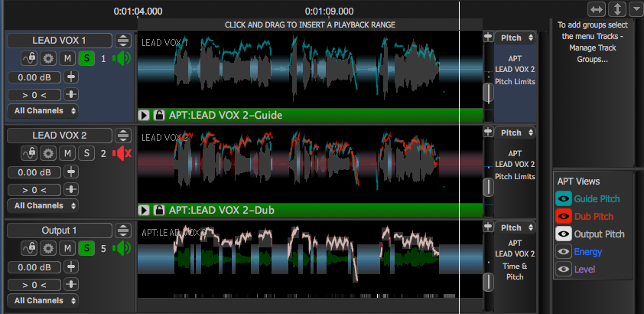Click the lock icon on LEAD VOX 2-Dub region

[158, 211]
